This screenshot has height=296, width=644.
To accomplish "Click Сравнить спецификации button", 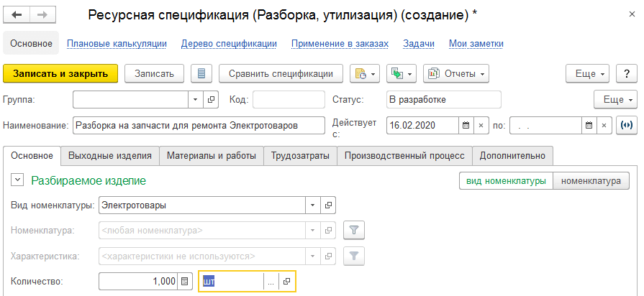I will point(281,74).
